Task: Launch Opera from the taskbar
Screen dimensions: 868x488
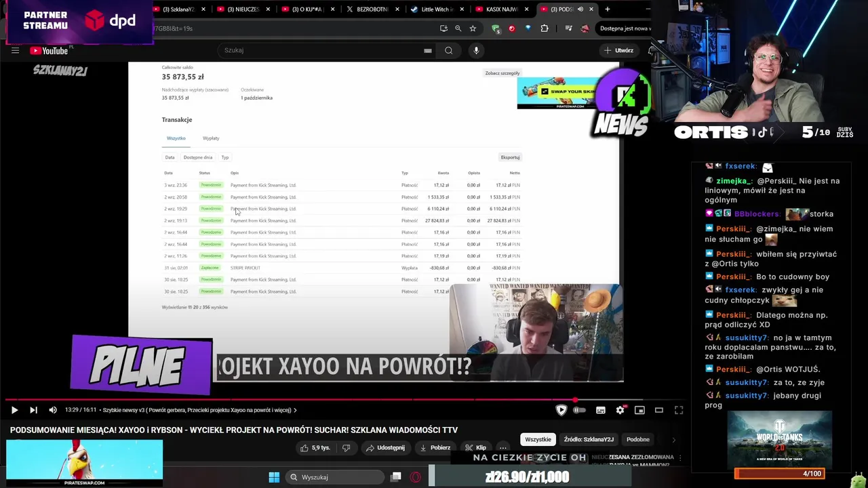Action: click(x=416, y=477)
